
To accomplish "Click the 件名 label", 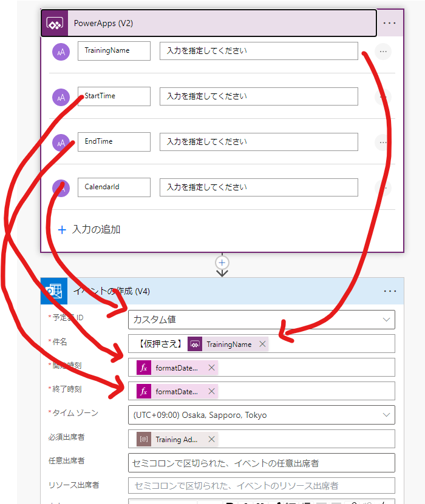I will click(60, 341).
